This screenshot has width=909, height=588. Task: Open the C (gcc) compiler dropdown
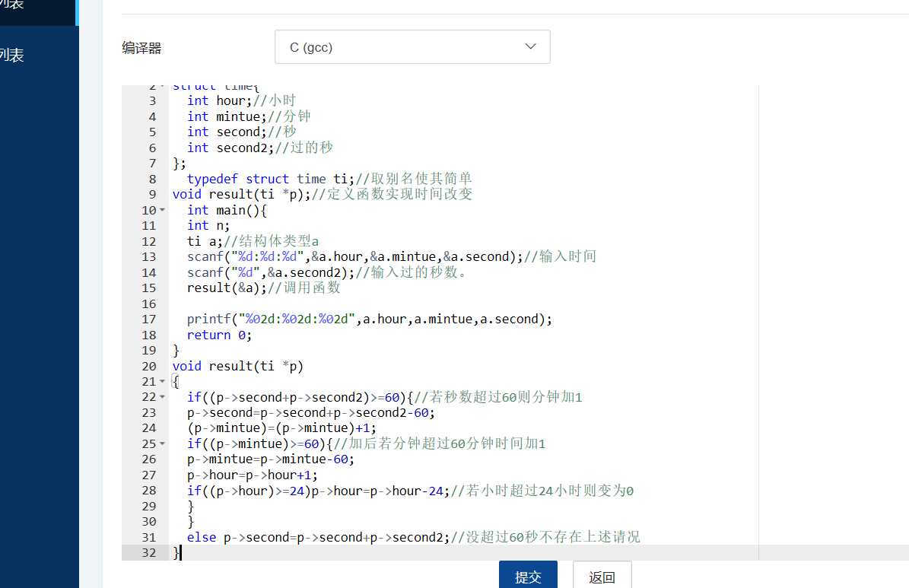(412, 47)
